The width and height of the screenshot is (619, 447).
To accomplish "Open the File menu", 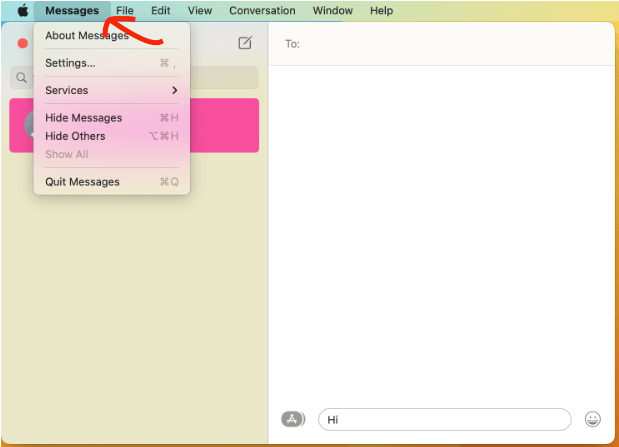I will click(125, 11).
